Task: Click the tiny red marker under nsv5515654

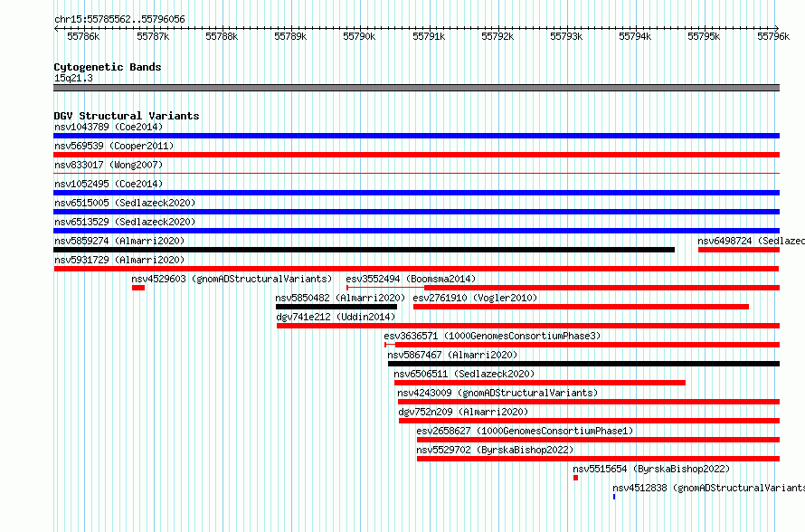Action: point(575,478)
